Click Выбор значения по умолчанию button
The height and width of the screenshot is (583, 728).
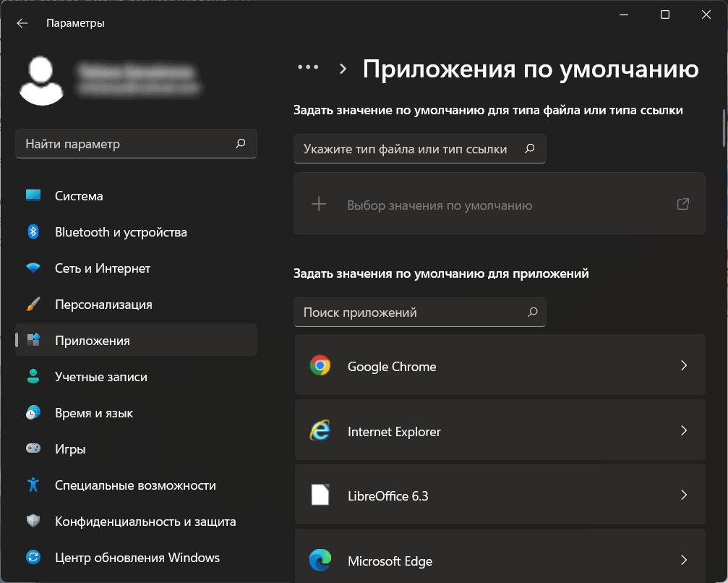(500, 203)
